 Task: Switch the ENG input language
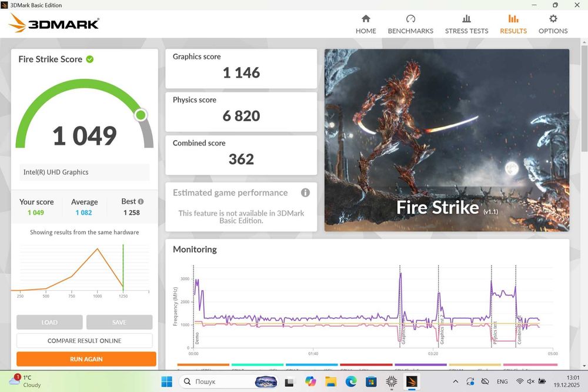(x=502, y=381)
